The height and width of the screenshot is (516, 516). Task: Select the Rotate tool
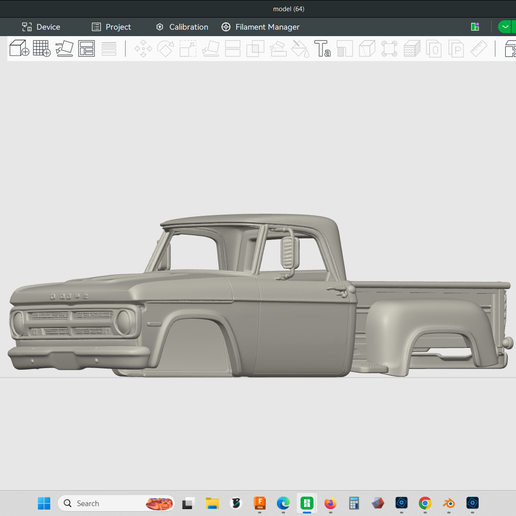[x=166, y=49]
